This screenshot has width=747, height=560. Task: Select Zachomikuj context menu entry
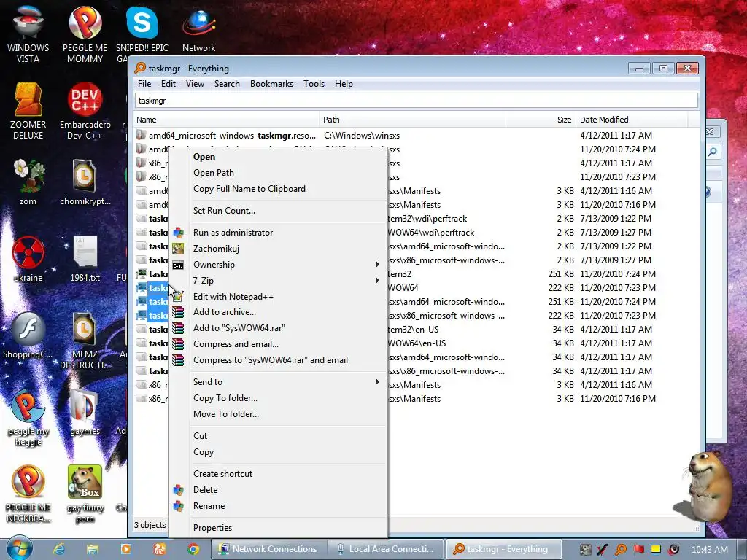pos(278,249)
